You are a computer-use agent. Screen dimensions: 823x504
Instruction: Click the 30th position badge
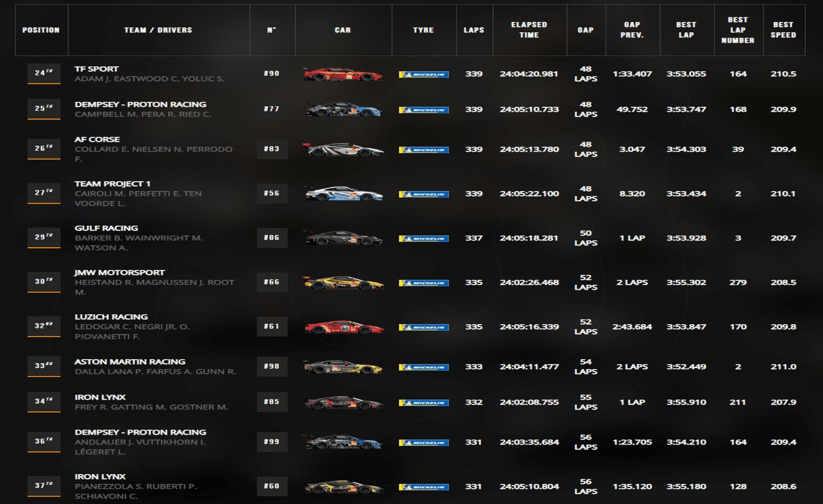[x=44, y=282]
